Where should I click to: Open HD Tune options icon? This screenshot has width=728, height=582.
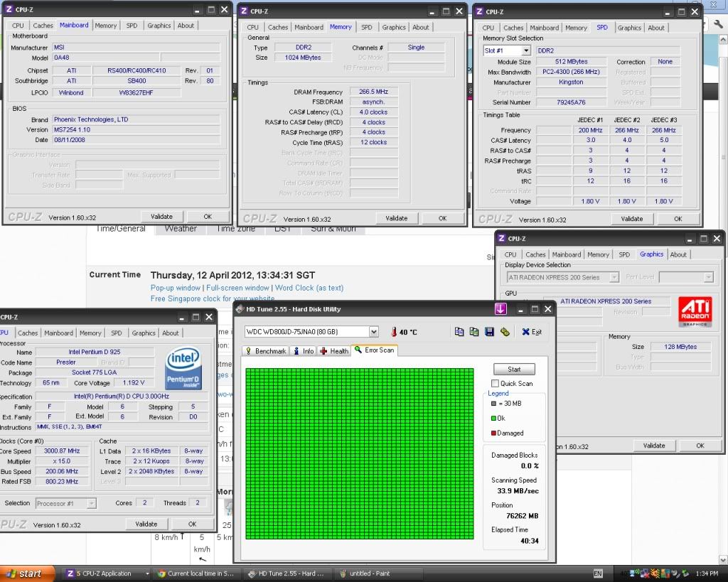505,332
